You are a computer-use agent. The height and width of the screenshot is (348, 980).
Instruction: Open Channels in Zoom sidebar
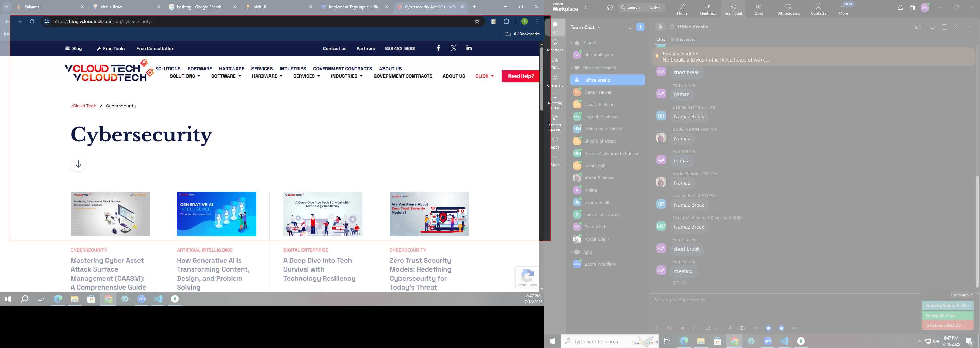[555, 81]
